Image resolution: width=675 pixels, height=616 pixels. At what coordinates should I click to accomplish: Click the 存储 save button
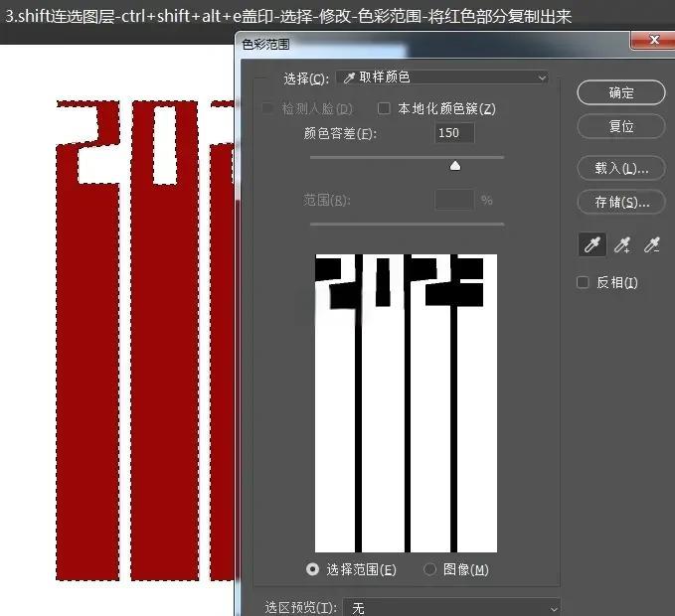tap(621, 202)
